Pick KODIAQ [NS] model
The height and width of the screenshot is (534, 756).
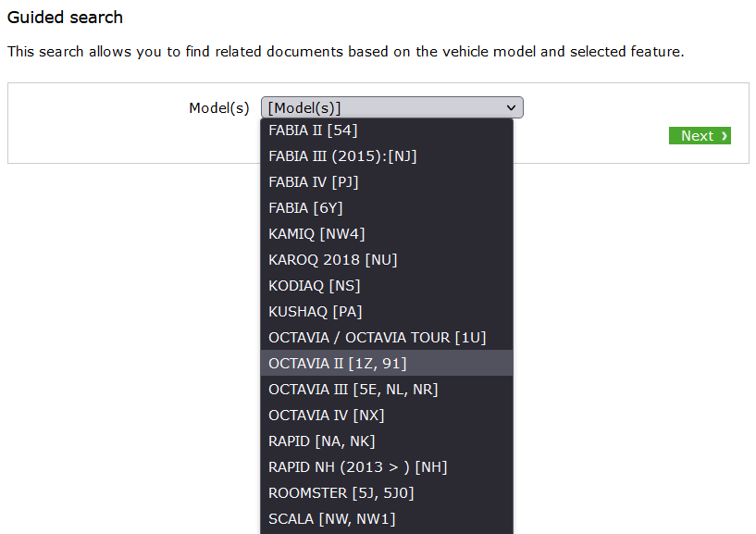[x=387, y=286]
